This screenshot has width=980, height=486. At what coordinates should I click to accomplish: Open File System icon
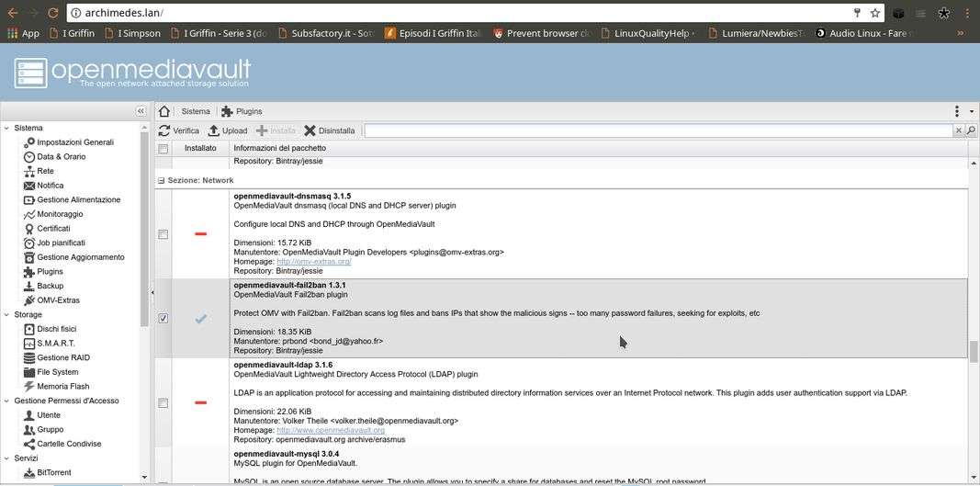click(x=28, y=372)
